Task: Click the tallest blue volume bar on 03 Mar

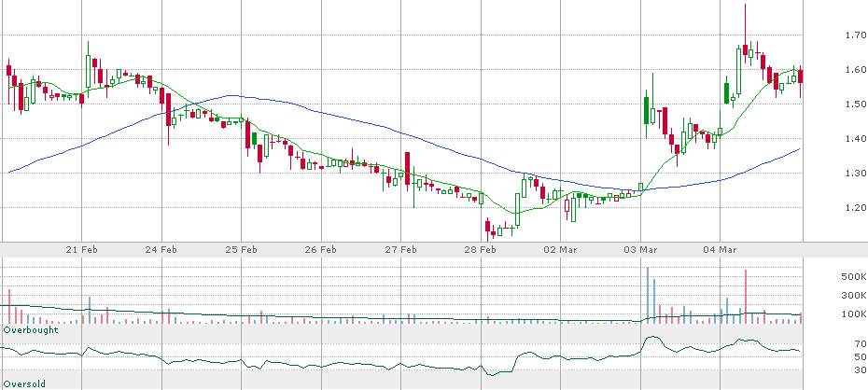Action: tap(647, 295)
